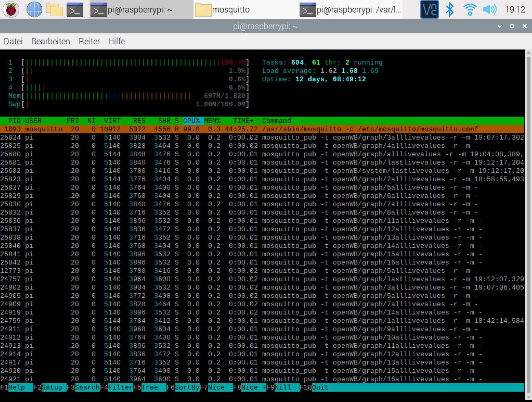The height and width of the screenshot is (402, 532).
Task: Launch the terminal from the panel launcher
Action: point(75,9)
